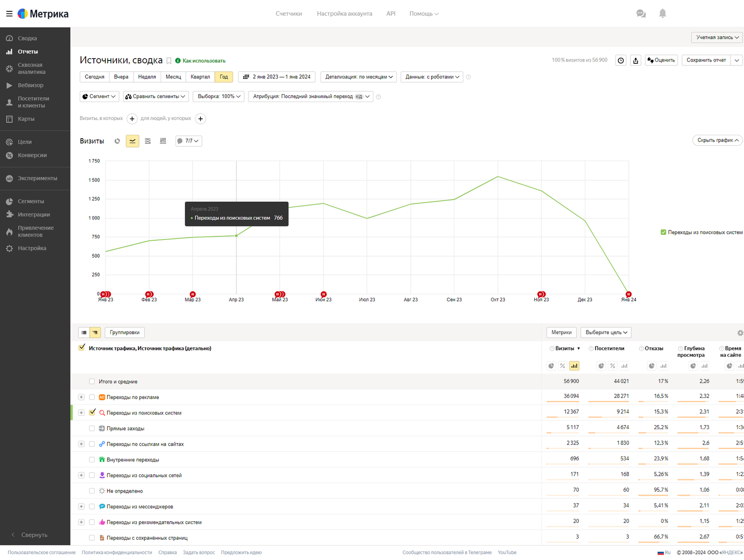This screenshot has height=560, width=744.
Task: Open the Группировки button
Action: tap(124, 333)
